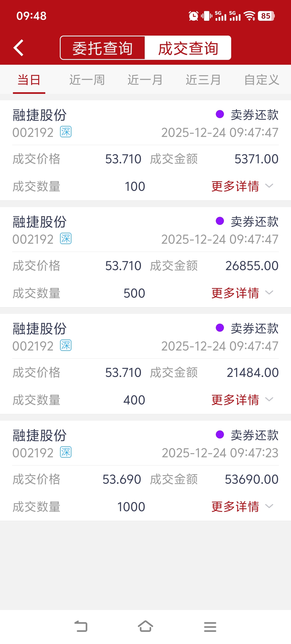Expand 更多详情 for the 1000-share trade
The height and width of the screenshot is (644, 291).
coord(242,507)
